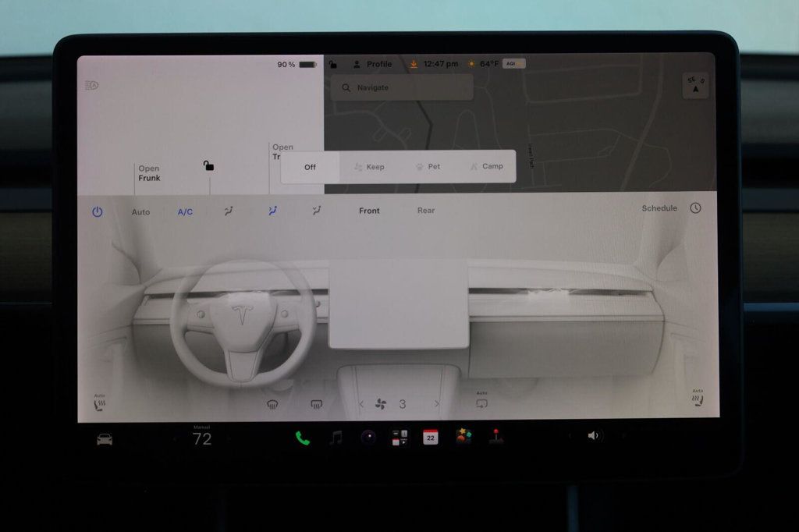Tap the AQI air quality badge

[x=513, y=63]
